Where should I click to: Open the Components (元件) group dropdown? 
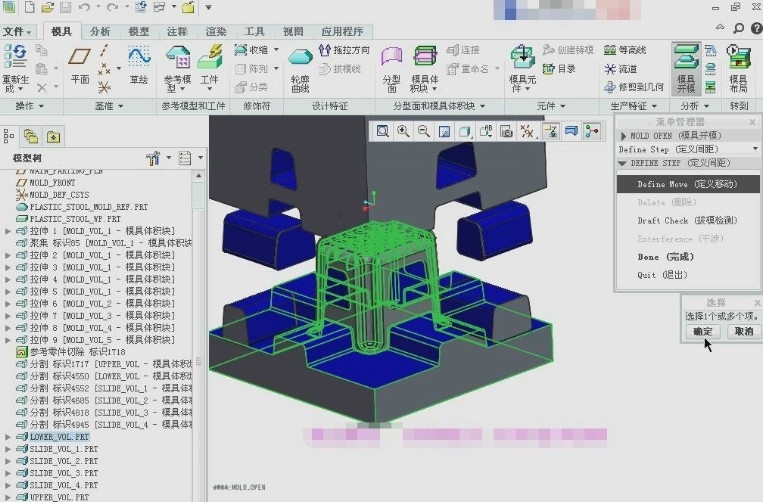551,106
